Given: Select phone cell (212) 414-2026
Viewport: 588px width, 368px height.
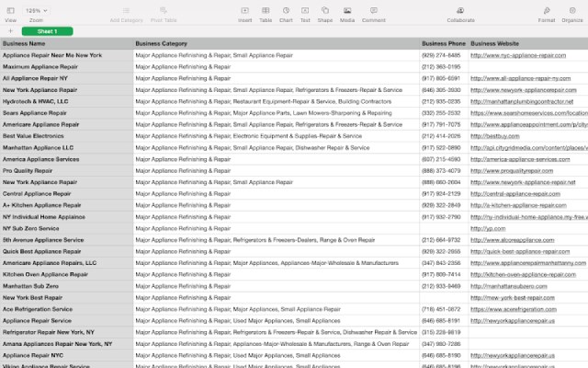Looking at the screenshot, I should 444,136.
